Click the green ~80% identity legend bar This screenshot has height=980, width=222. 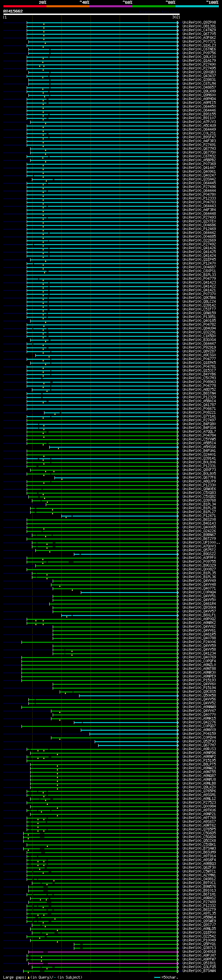[154, 6]
